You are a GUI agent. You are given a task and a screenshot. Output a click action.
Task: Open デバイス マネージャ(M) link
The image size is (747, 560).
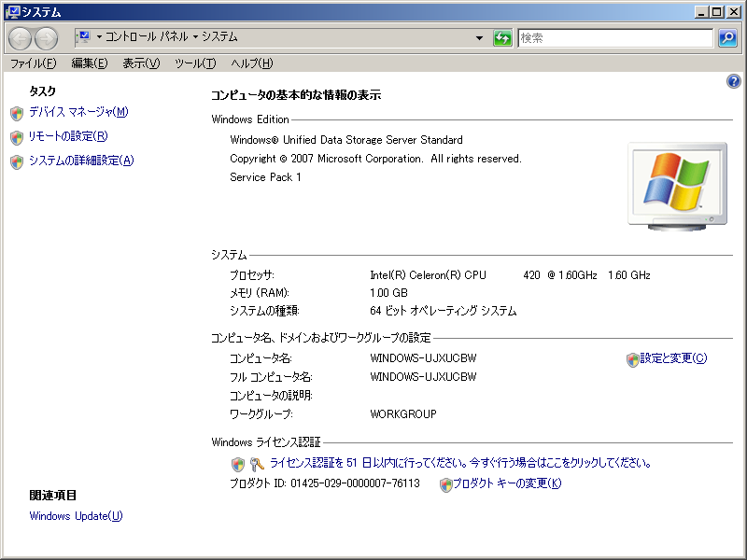click(78, 112)
